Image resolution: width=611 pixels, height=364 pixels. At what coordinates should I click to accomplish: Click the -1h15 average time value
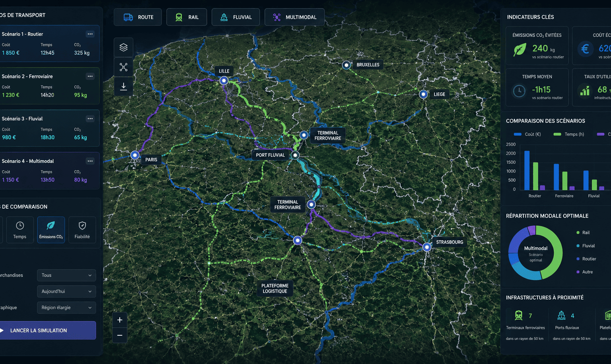click(541, 89)
